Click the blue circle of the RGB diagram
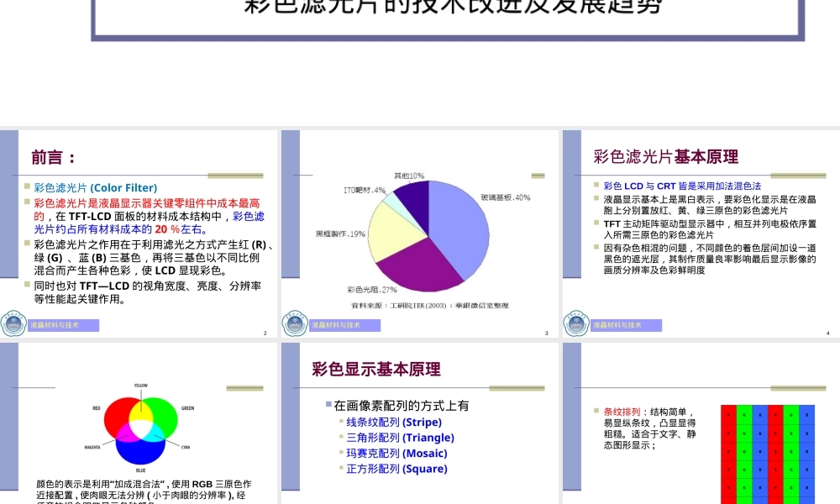 (x=140, y=453)
